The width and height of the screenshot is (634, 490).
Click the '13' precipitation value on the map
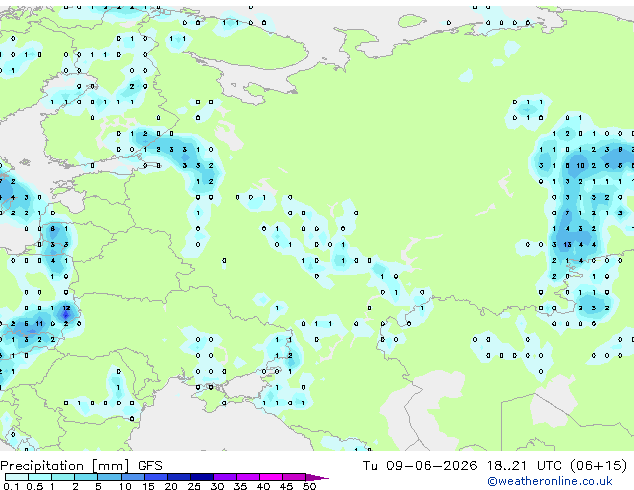567,245
